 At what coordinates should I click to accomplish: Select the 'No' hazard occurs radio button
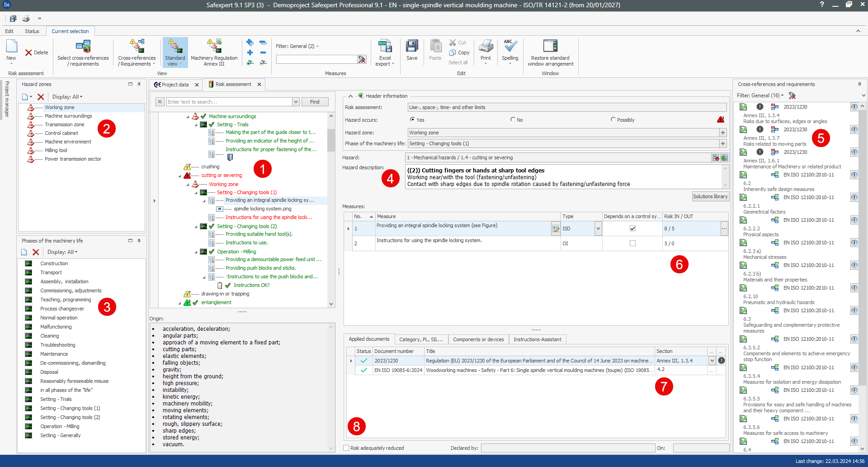click(x=513, y=120)
